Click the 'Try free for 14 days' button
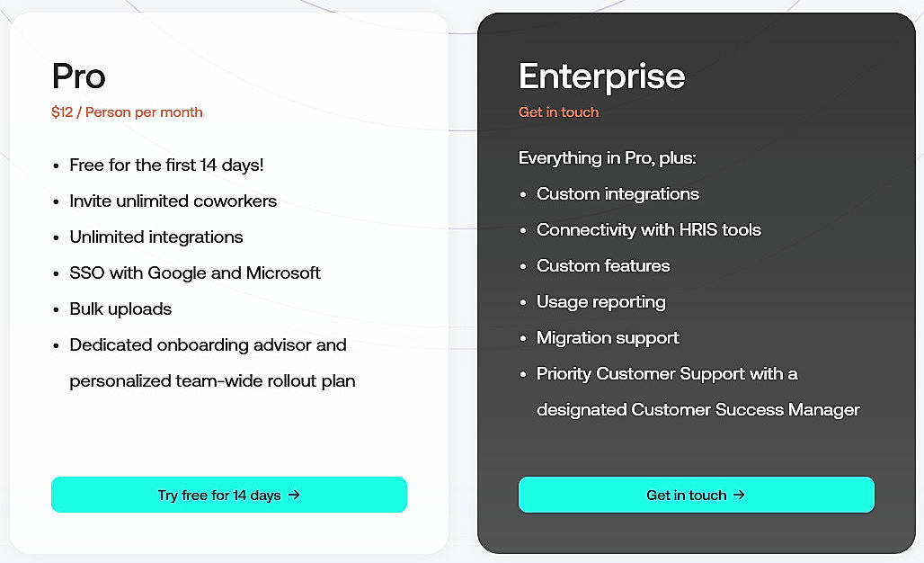The width and height of the screenshot is (924, 563). point(229,495)
